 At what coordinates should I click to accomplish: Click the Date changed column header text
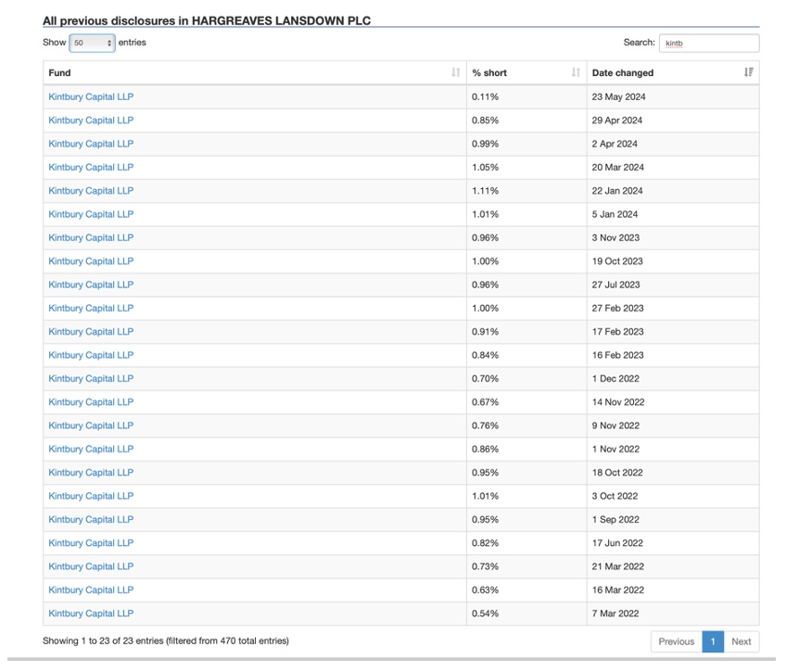(623, 72)
